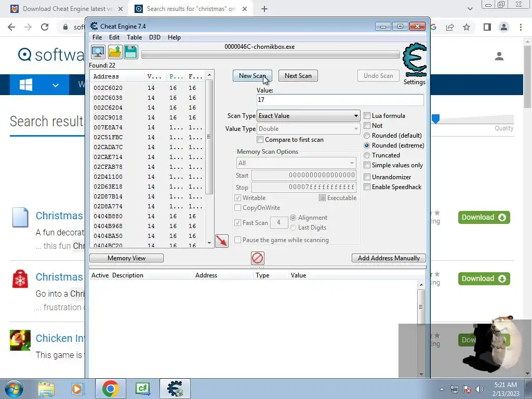Click the Start address field
This screenshot has height=399, width=532.
click(304, 176)
